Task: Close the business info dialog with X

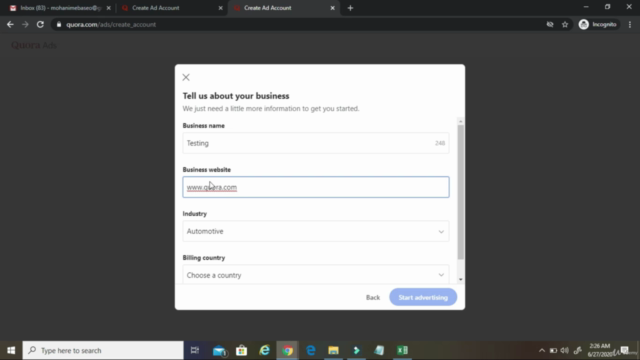Action: pos(186,78)
